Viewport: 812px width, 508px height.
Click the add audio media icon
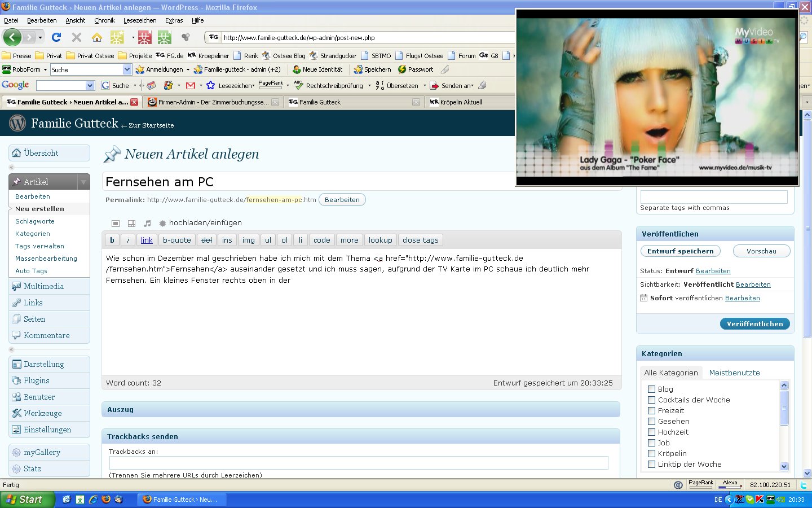[x=147, y=224]
